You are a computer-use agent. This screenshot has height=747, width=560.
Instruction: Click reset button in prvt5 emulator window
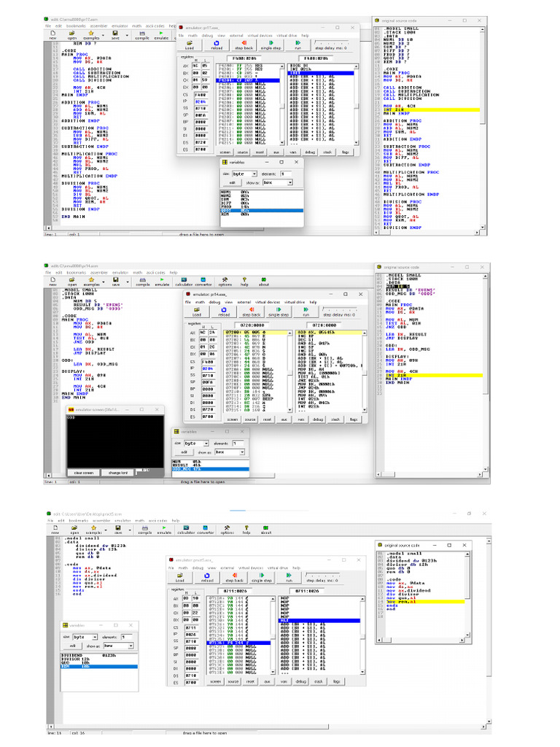coord(250,681)
